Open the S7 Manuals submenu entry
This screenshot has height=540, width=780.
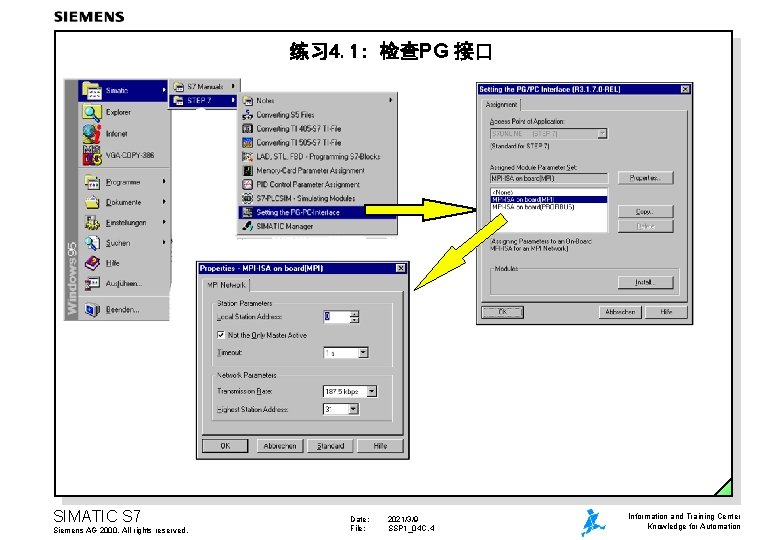[x=203, y=87]
